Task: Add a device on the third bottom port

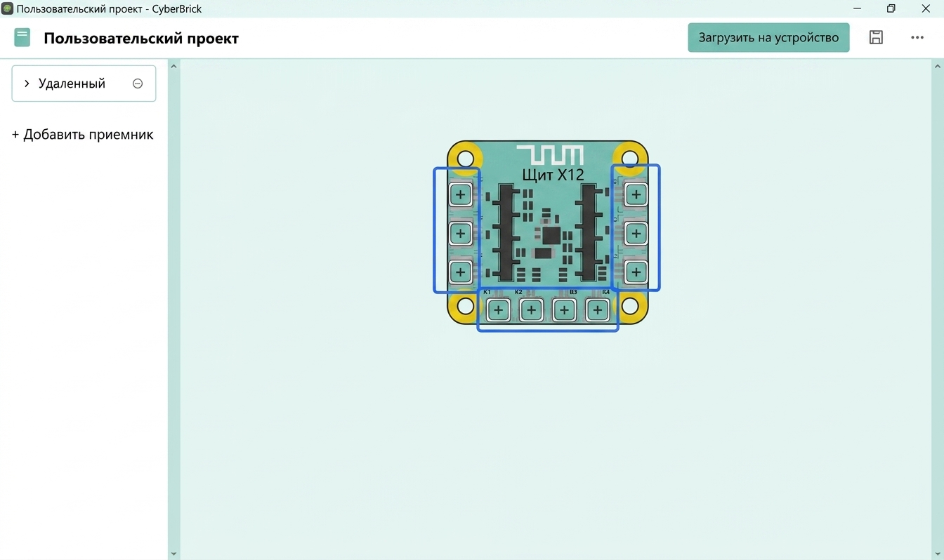Action: (564, 309)
